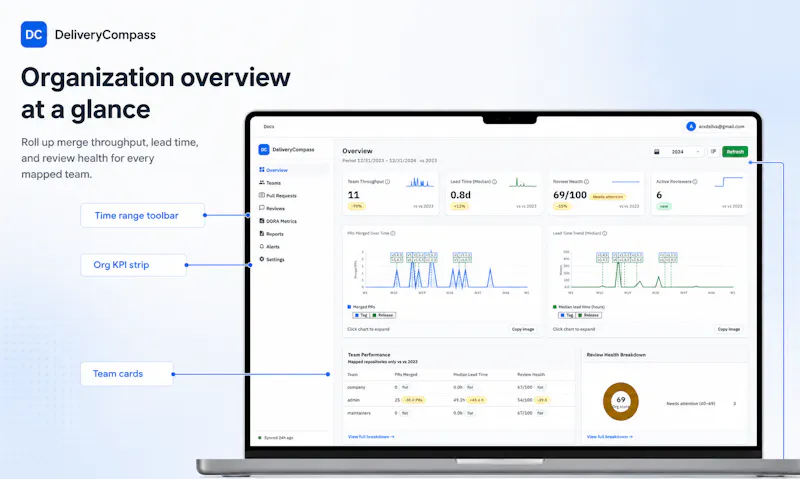Click the Settings gear icon in sidebar
Image resolution: width=800 pixels, height=479 pixels.
click(262, 259)
